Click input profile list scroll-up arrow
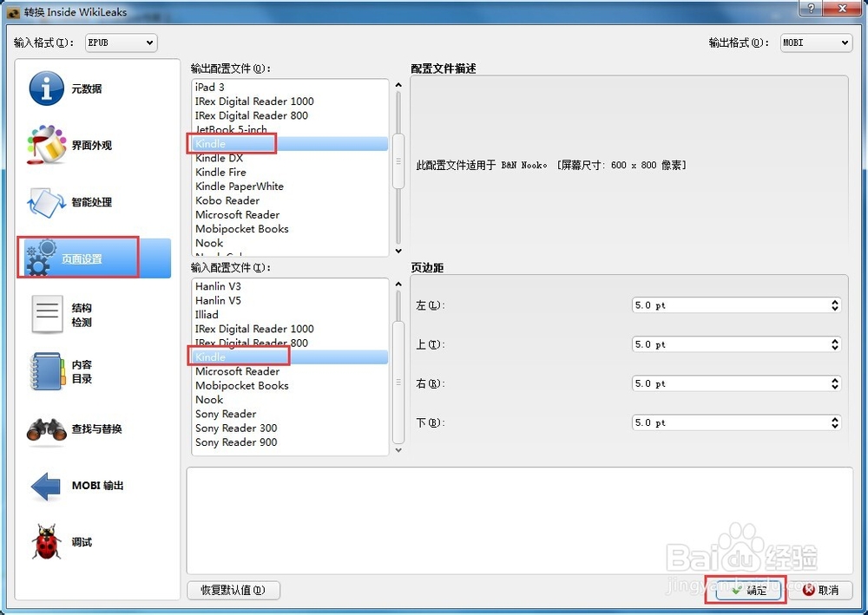Image resolution: width=868 pixels, height=615 pixels. pyautogui.click(x=398, y=285)
